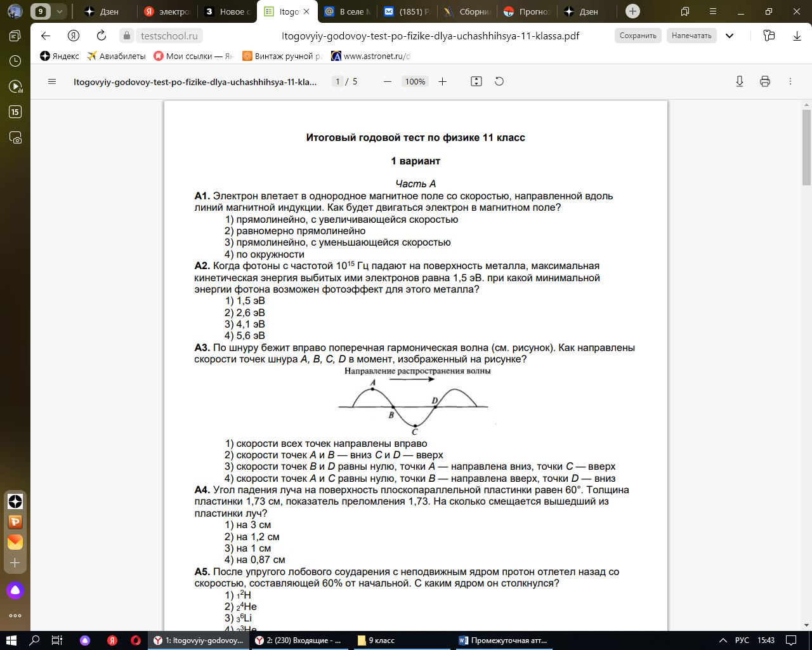
Task: Open a new browser tab
Action: tap(632, 11)
